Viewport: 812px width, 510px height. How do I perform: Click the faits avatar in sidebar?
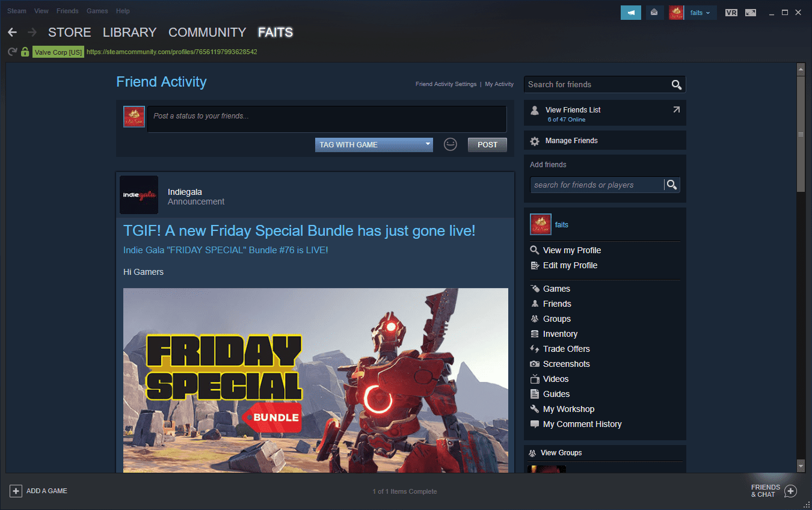[x=541, y=224]
